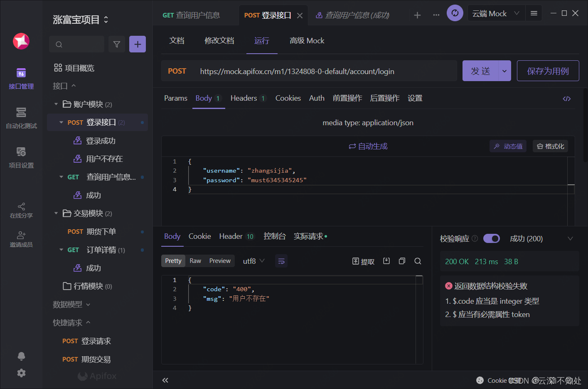Click the purple plus add button
Viewport: 588px width, 389px height.
tap(138, 44)
